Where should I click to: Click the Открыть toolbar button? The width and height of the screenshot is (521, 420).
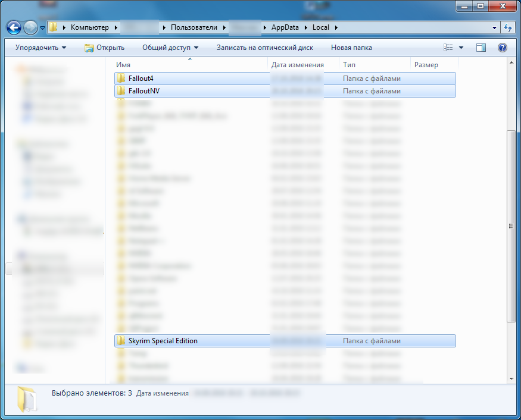tap(105, 48)
